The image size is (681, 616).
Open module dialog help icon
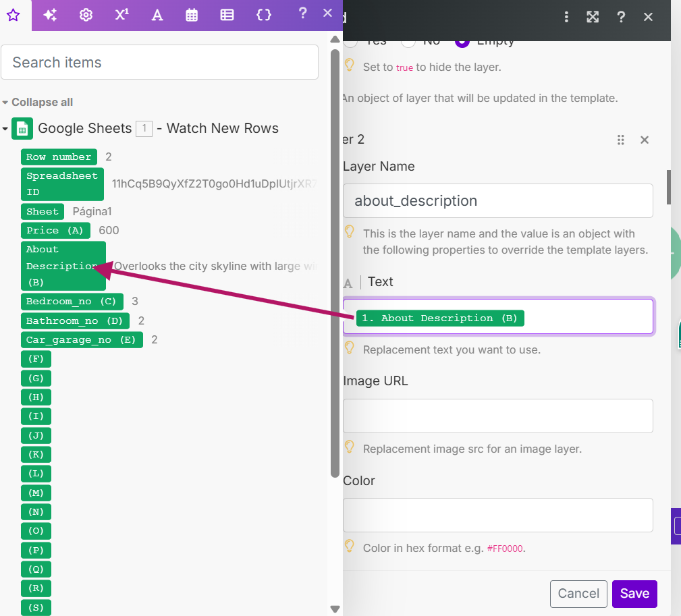tap(621, 17)
